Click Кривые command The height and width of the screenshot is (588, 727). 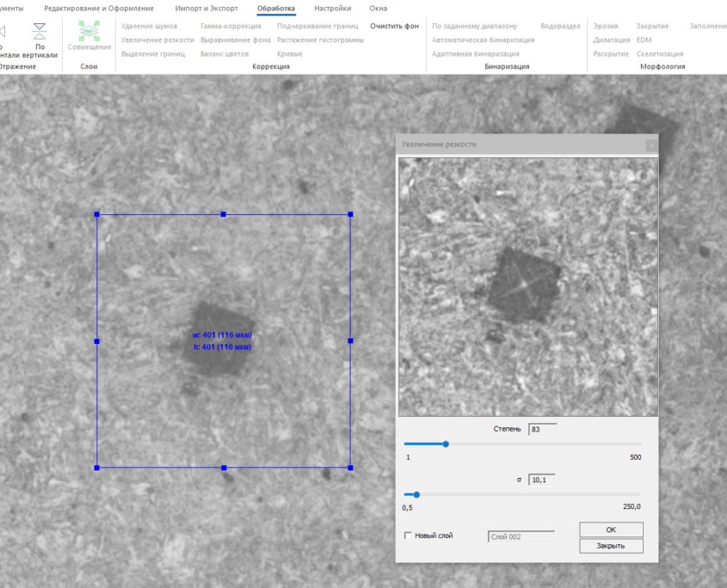[x=289, y=54]
